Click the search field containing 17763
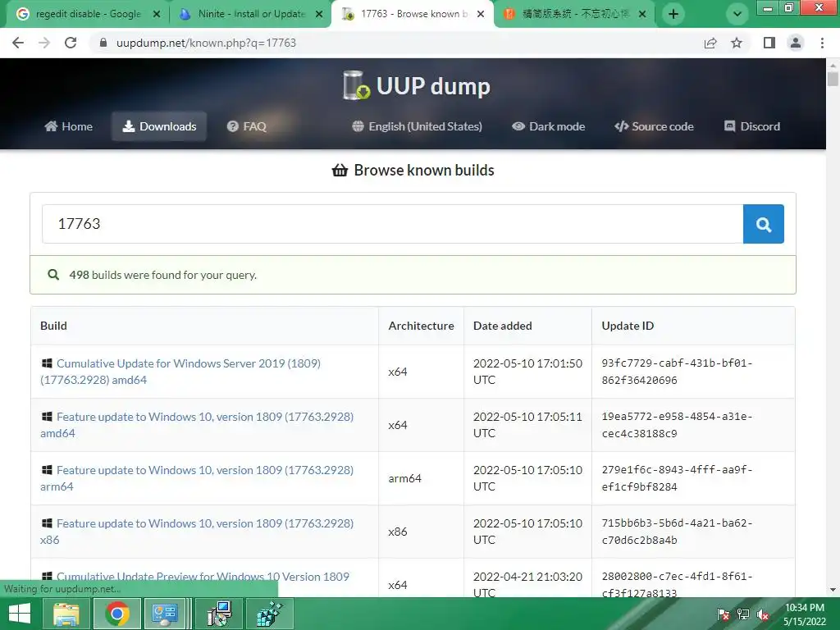Screen dimensions: 840x630 [393, 224]
